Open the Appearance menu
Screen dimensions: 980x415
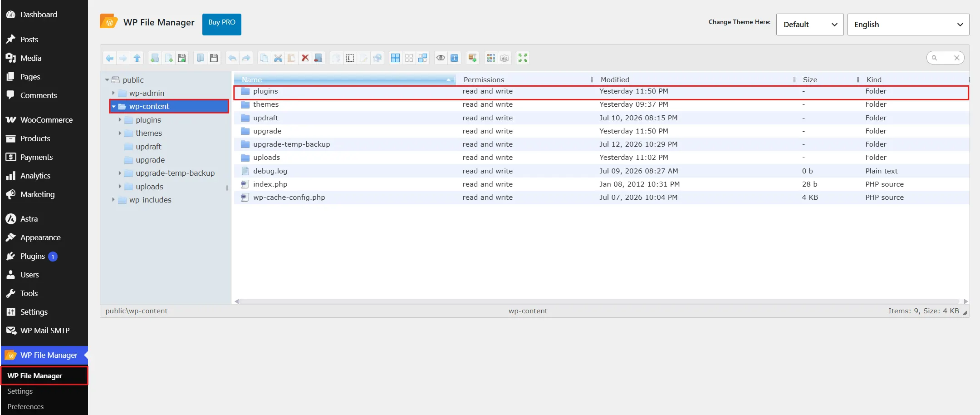tap(44, 237)
